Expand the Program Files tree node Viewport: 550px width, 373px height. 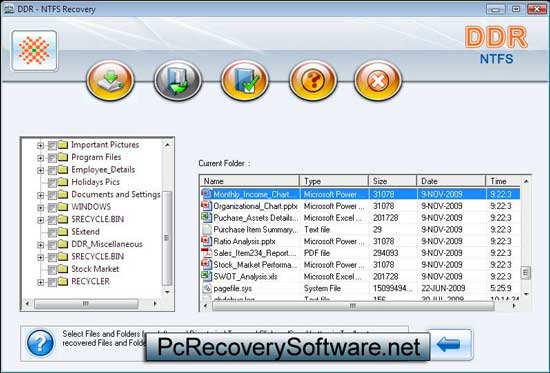coord(40,158)
